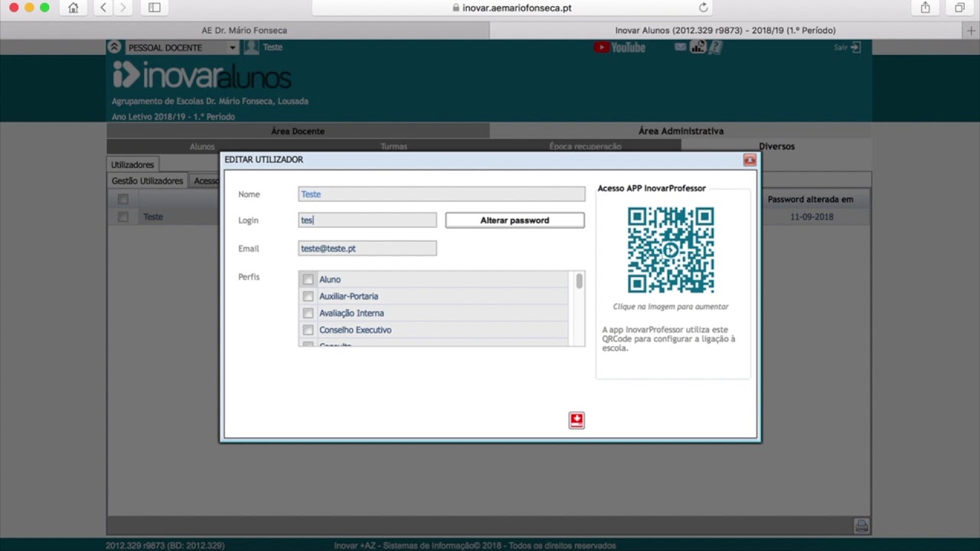This screenshot has width=980, height=551.
Task: Open the YouTube link icon
Action: pyautogui.click(x=619, y=47)
